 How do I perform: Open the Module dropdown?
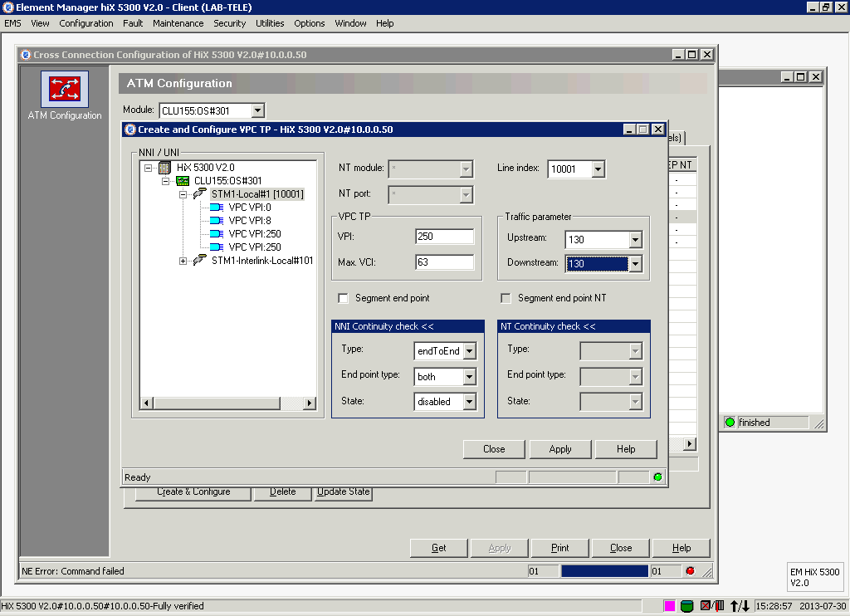point(258,110)
